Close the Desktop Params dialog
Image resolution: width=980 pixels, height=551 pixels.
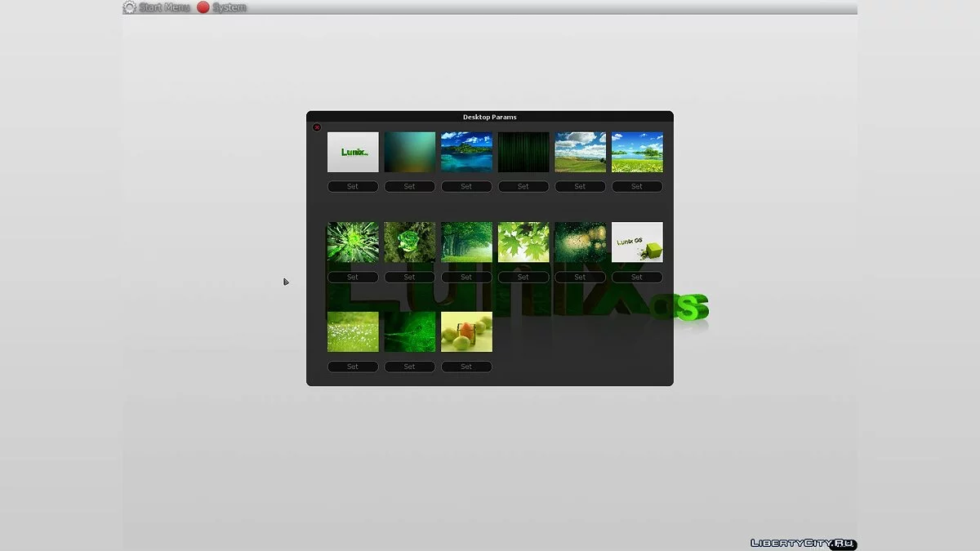(x=317, y=127)
